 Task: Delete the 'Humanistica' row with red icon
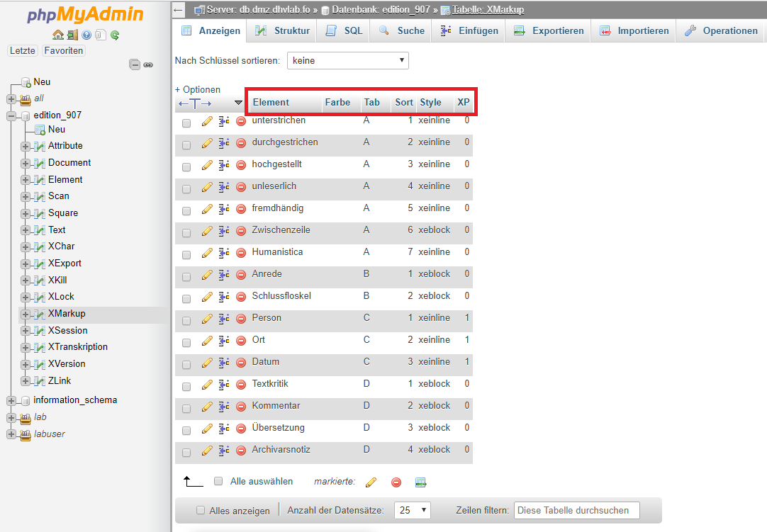click(241, 253)
